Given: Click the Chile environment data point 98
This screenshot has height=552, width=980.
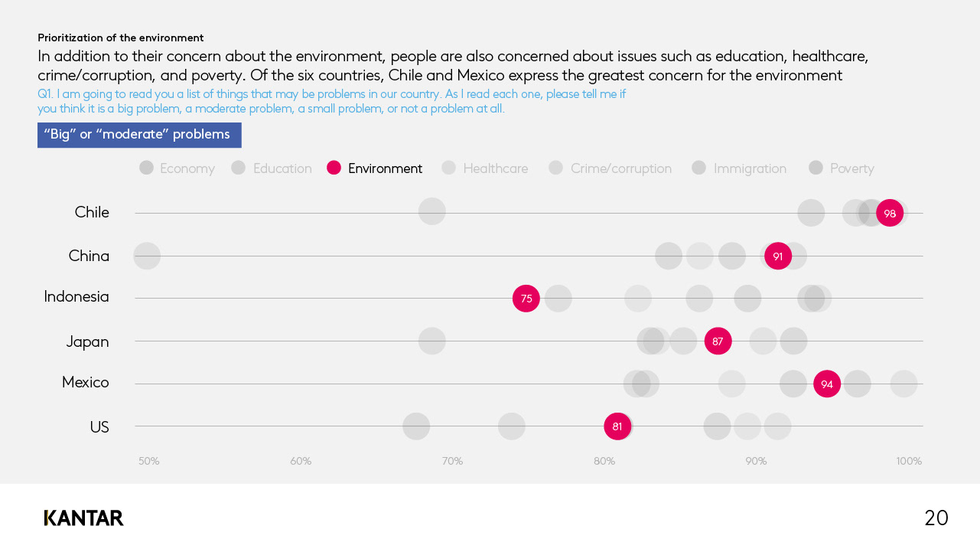Looking at the screenshot, I should (890, 213).
